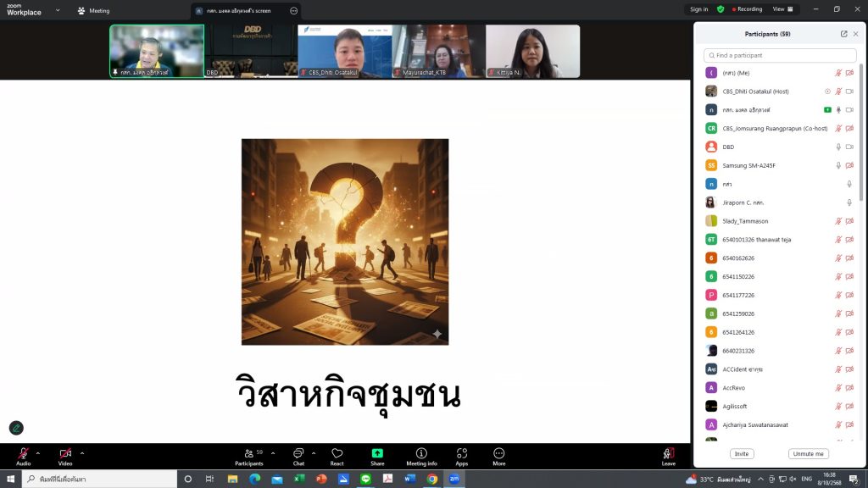This screenshot has height=488, width=868.
Task: Click the green encryption shield icon
Action: pos(721,9)
